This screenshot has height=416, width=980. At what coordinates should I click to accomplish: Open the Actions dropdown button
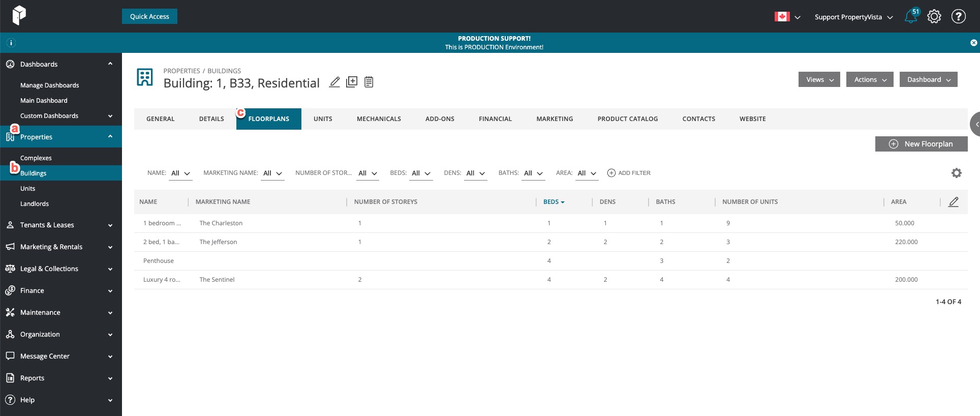(870, 79)
